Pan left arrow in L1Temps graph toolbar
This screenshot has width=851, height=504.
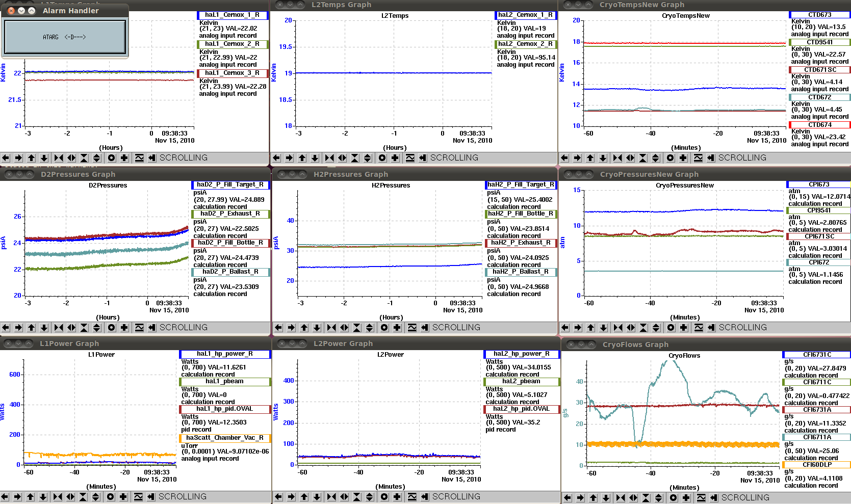click(6, 158)
